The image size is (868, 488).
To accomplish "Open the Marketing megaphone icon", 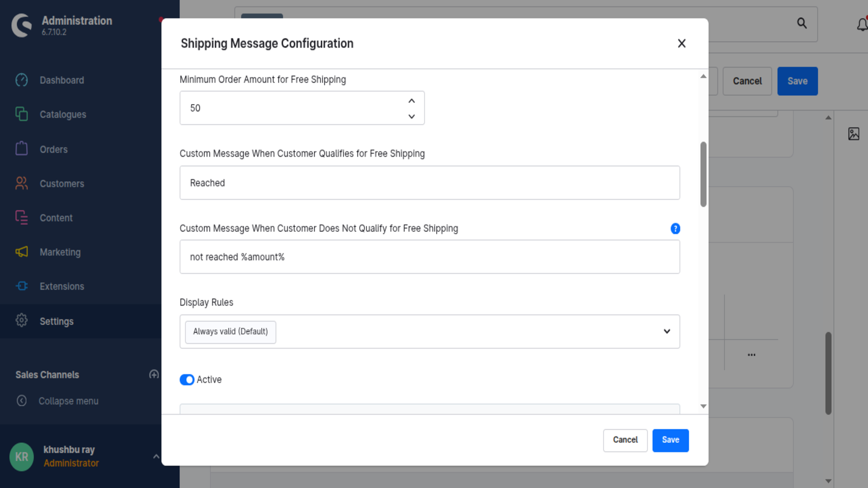I will coord(21,252).
